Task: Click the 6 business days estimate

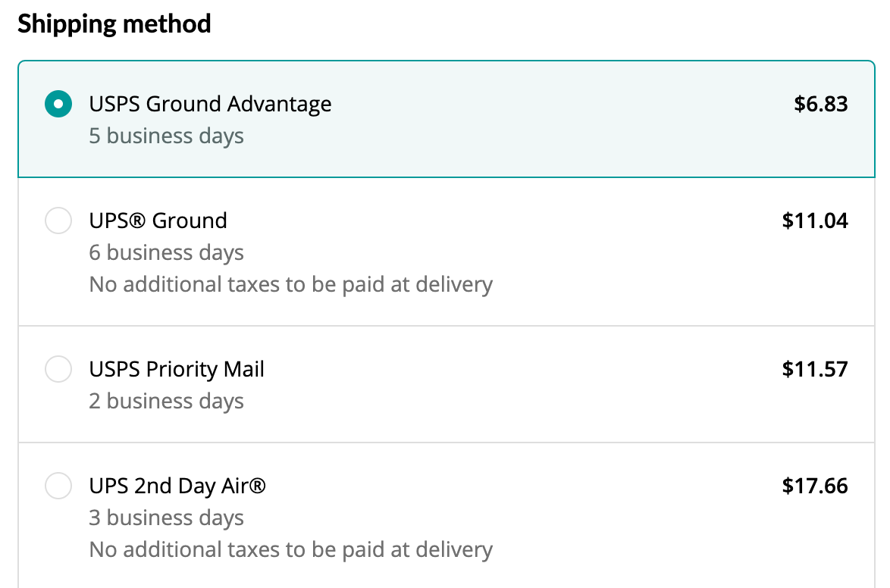Action: 166,253
